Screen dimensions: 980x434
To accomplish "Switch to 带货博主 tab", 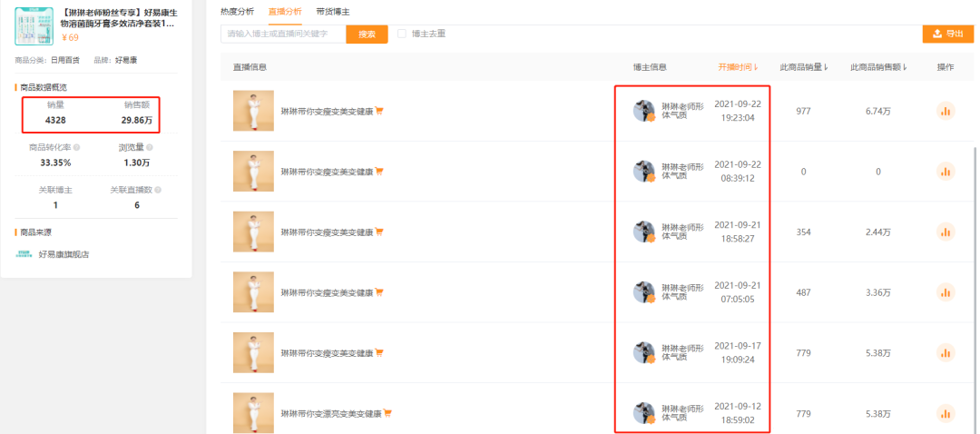I will click(x=333, y=11).
